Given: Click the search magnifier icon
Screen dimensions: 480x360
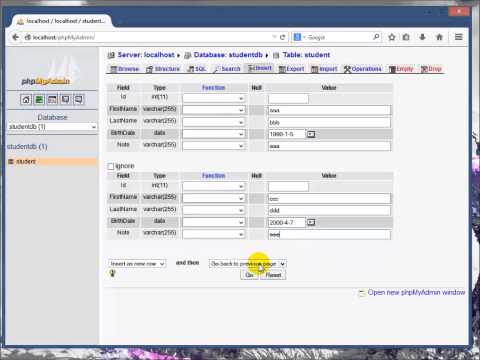Looking at the screenshot, I should 376,37.
